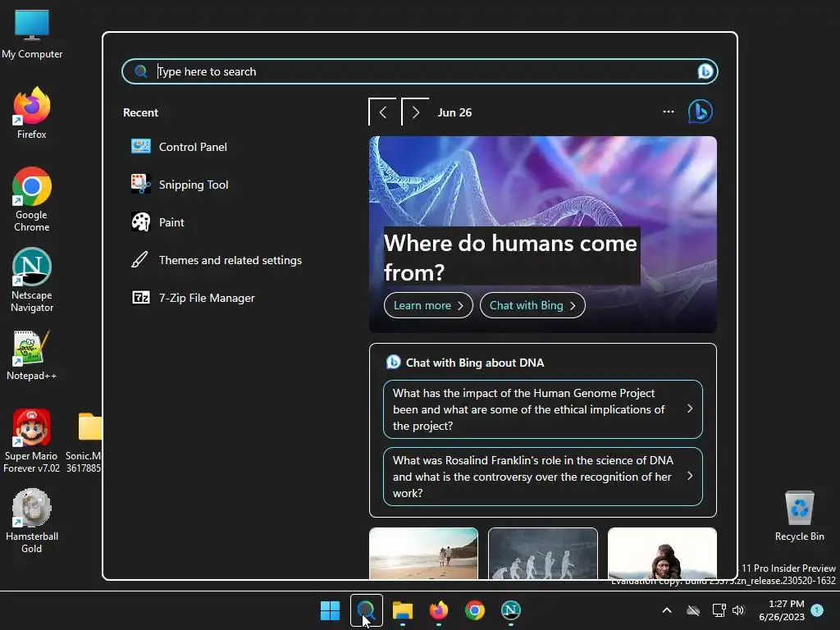Viewport: 840px width, 630px height.
Task: Open the clock and date flyout
Action: coord(782,610)
